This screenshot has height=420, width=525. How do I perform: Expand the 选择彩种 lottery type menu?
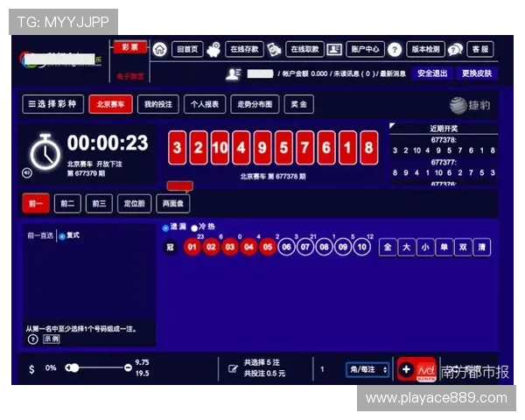(53, 104)
